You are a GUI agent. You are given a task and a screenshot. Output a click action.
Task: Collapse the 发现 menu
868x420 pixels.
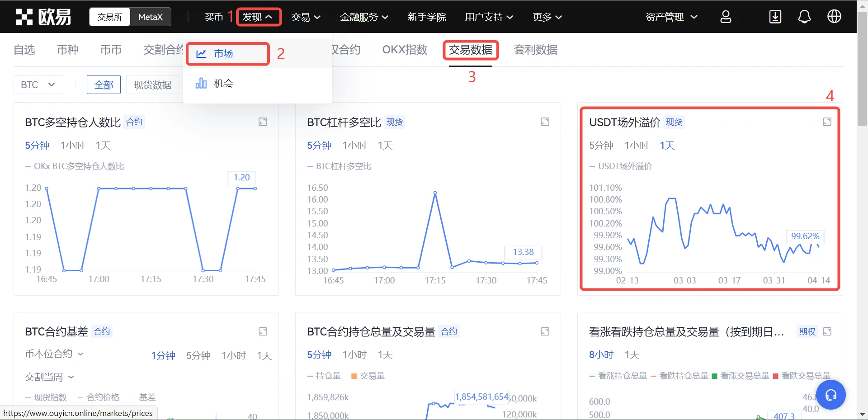pyautogui.click(x=258, y=17)
